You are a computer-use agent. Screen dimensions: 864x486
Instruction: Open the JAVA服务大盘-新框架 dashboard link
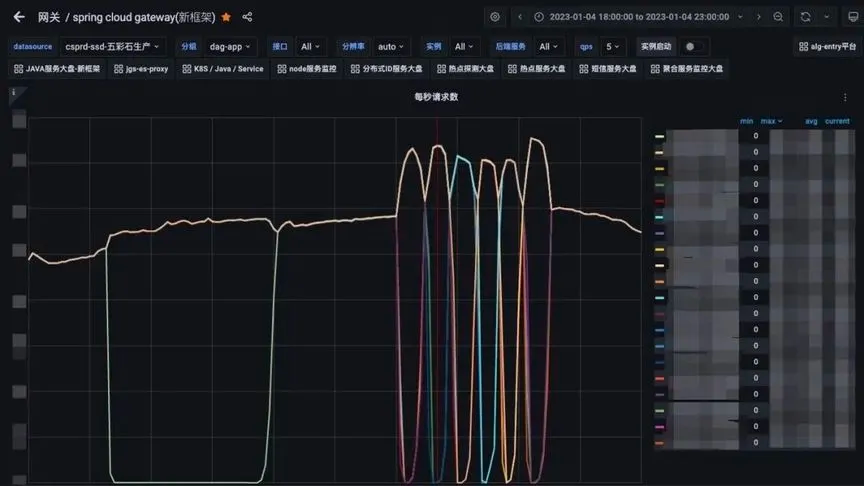[x=57, y=69]
